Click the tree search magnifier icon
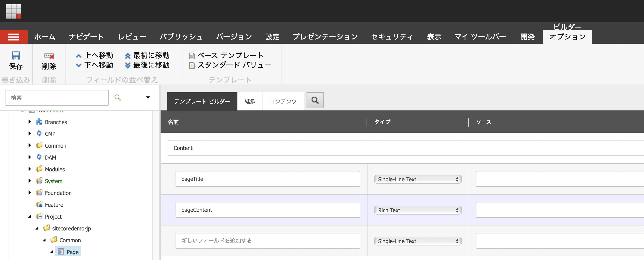 pos(118,98)
